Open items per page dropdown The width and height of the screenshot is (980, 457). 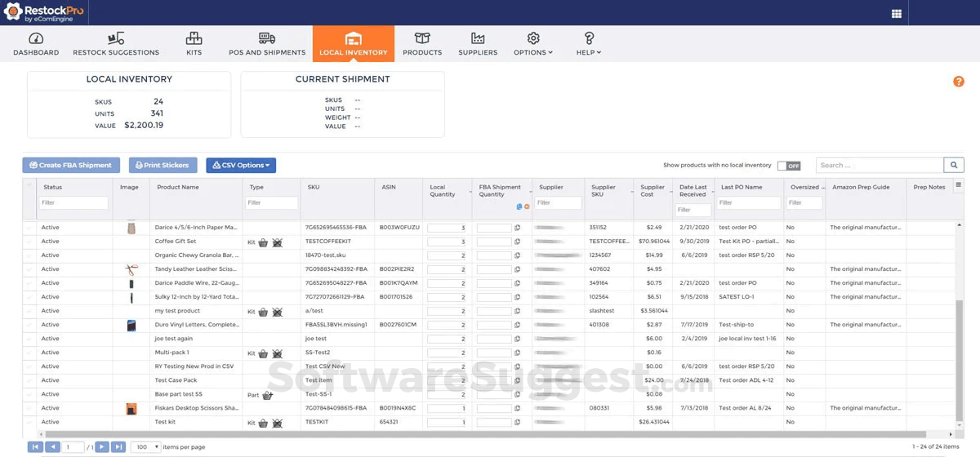pos(145,447)
